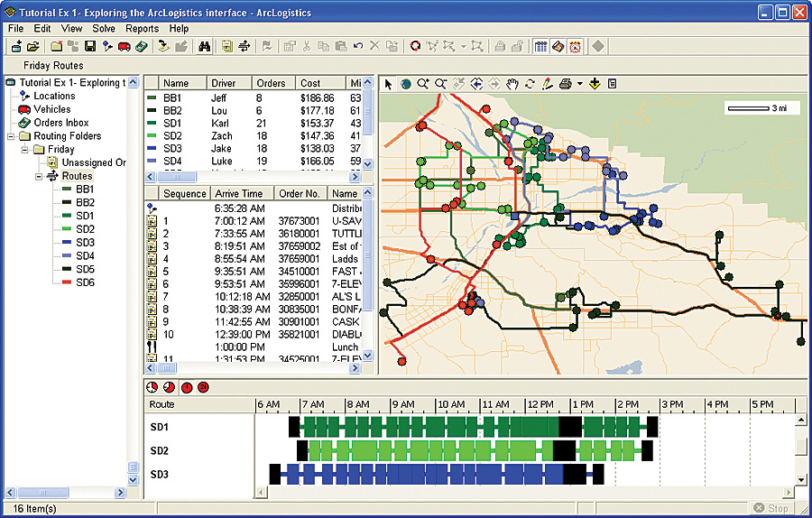Open project with the open-folder toolbar icon

click(x=33, y=47)
